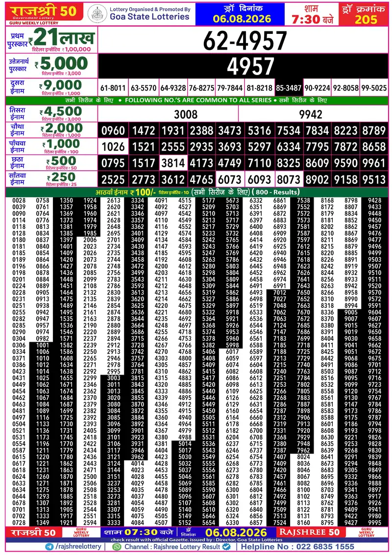Select third prize number 3008
The image size is (392, 555).
point(186,114)
